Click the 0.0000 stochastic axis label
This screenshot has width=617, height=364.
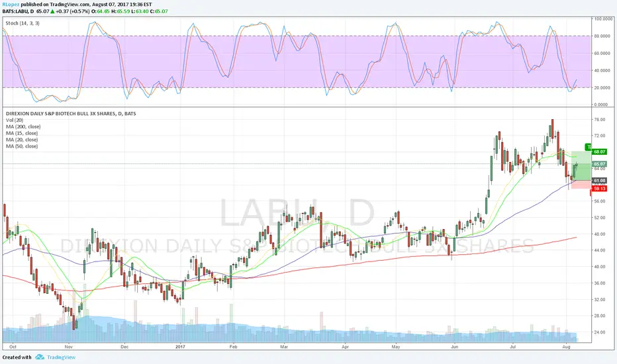coord(601,105)
